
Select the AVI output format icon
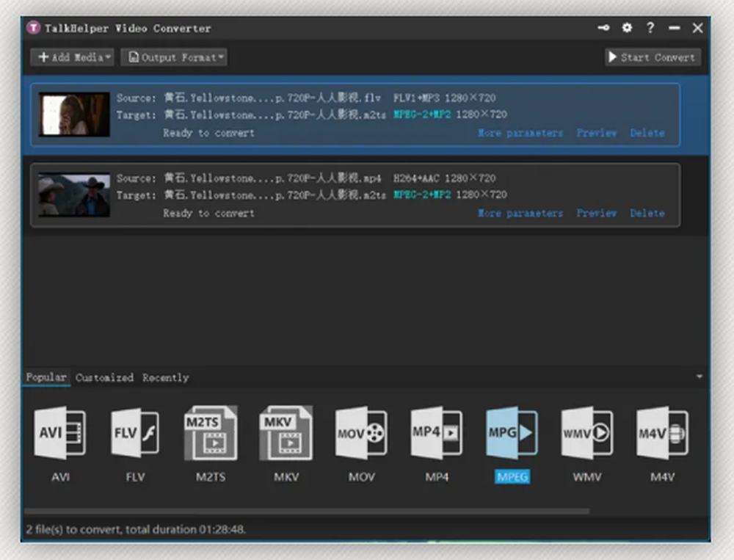pos(59,432)
